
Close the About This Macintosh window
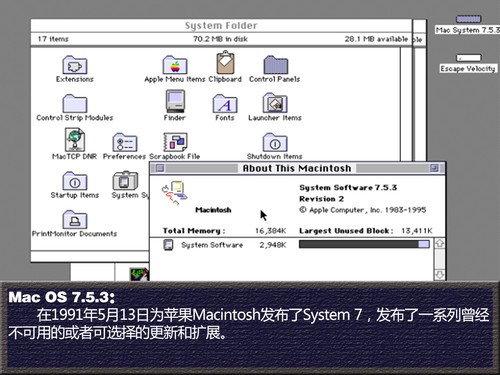coord(160,168)
